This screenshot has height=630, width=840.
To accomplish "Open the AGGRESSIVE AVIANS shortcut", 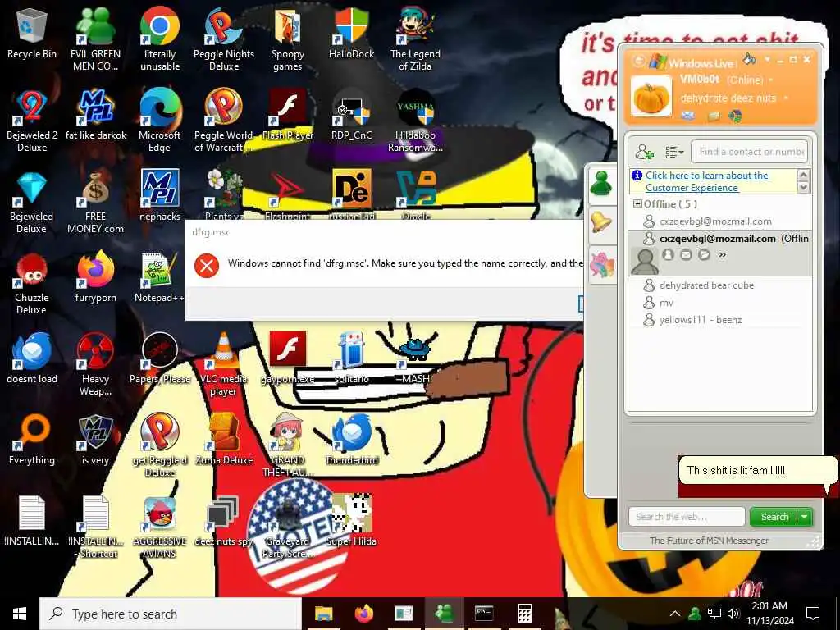I will click(x=160, y=527).
